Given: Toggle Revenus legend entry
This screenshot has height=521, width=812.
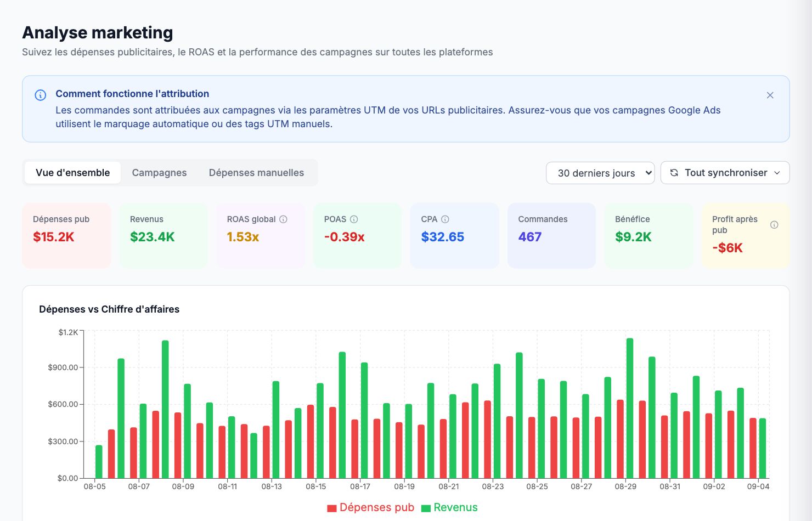Looking at the screenshot, I should [449, 507].
